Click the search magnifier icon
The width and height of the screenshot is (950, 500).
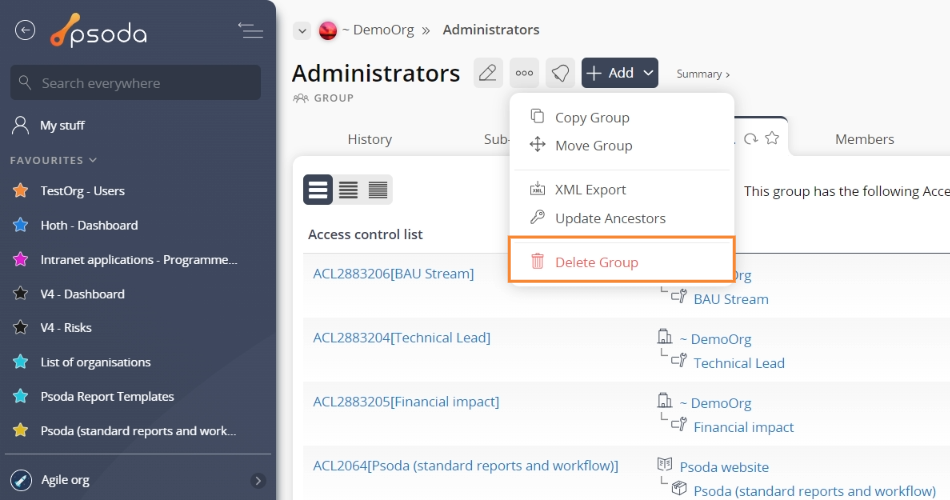(x=25, y=82)
